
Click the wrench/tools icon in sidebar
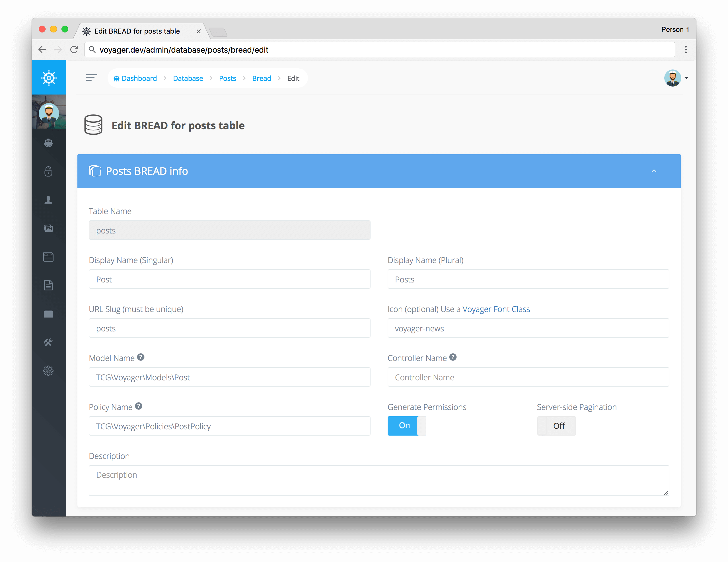(x=50, y=342)
